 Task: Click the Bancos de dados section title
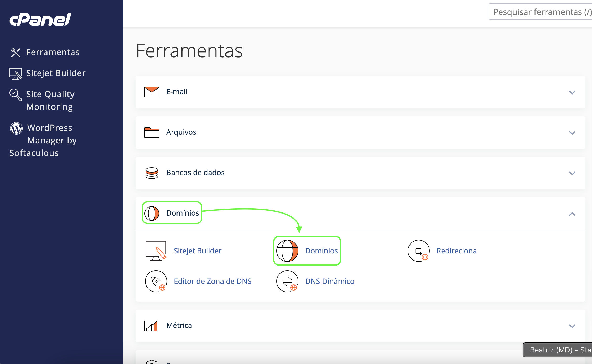[195, 173]
